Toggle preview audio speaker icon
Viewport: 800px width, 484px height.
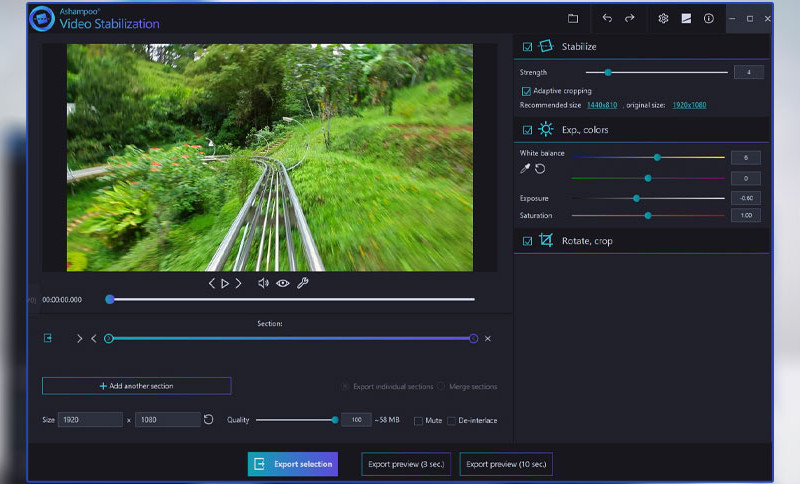(263, 283)
